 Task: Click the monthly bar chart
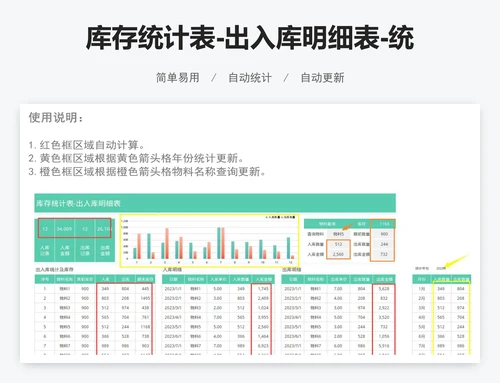click(209, 241)
